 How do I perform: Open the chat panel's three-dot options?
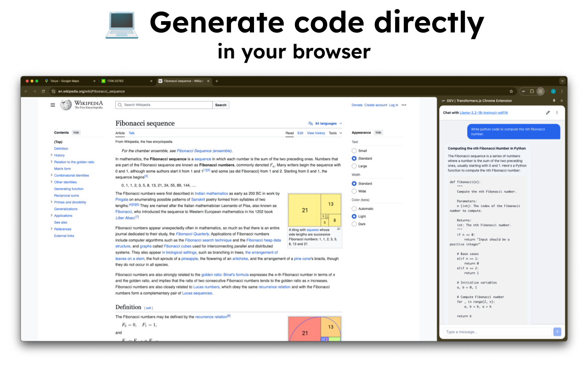click(557, 113)
